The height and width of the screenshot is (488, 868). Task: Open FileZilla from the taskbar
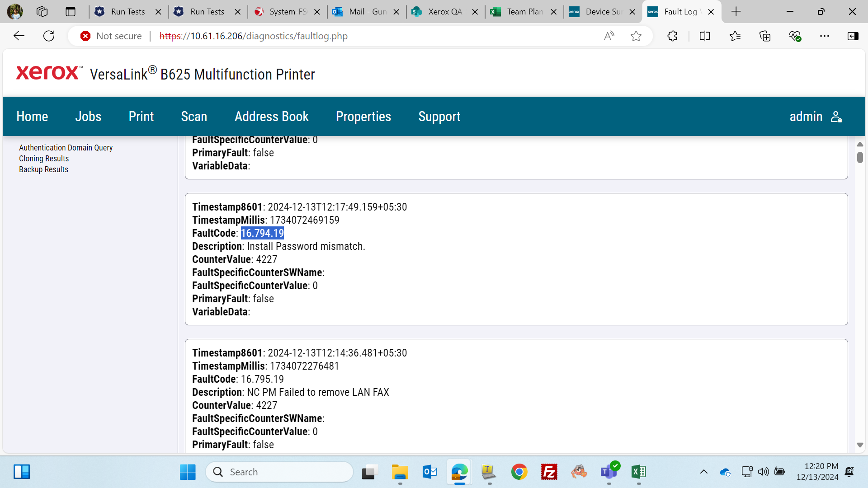point(549,472)
